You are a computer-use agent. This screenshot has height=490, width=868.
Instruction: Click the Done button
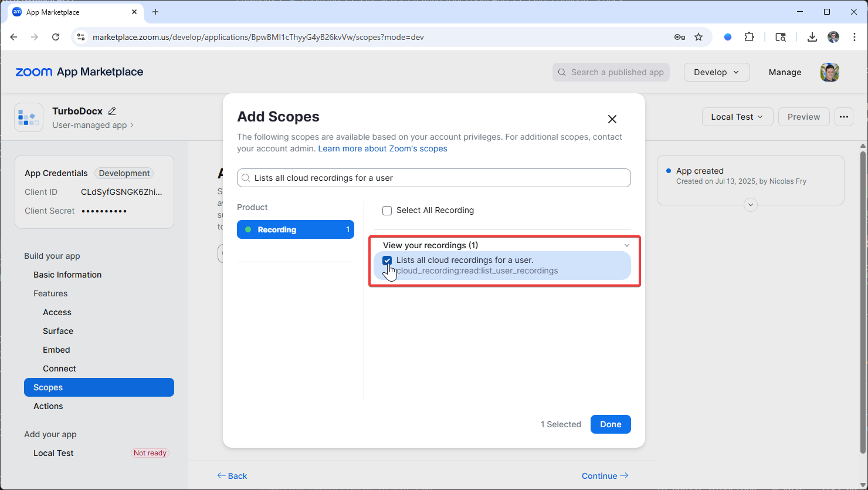tap(611, 424)
